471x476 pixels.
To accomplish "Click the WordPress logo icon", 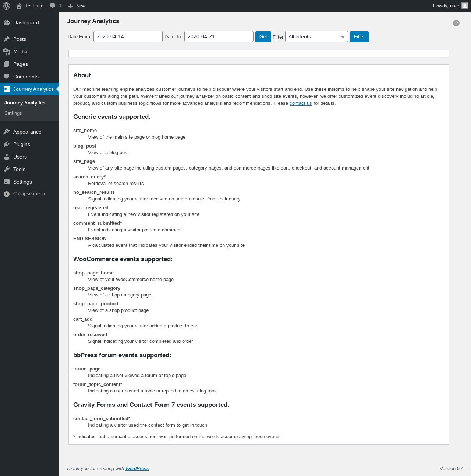I will pyautogui.click(x=6, y=6).
